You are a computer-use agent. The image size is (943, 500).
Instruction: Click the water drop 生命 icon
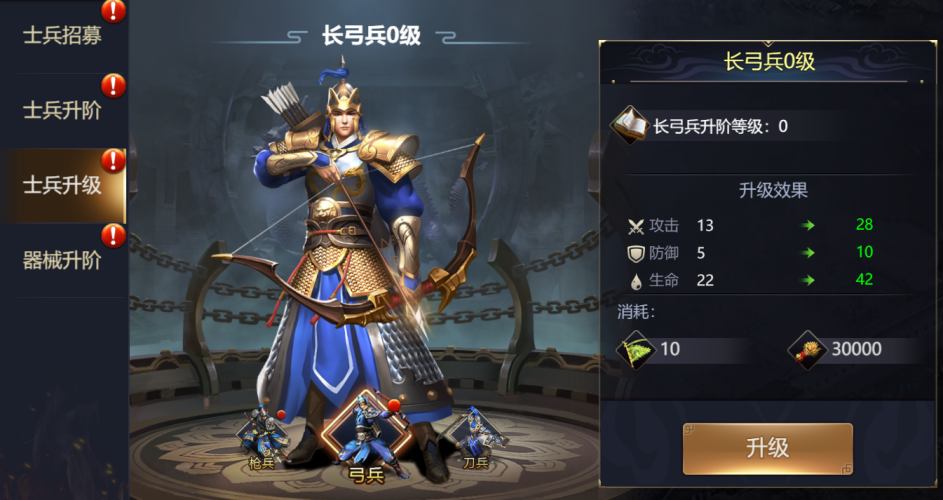click(636, 280)
